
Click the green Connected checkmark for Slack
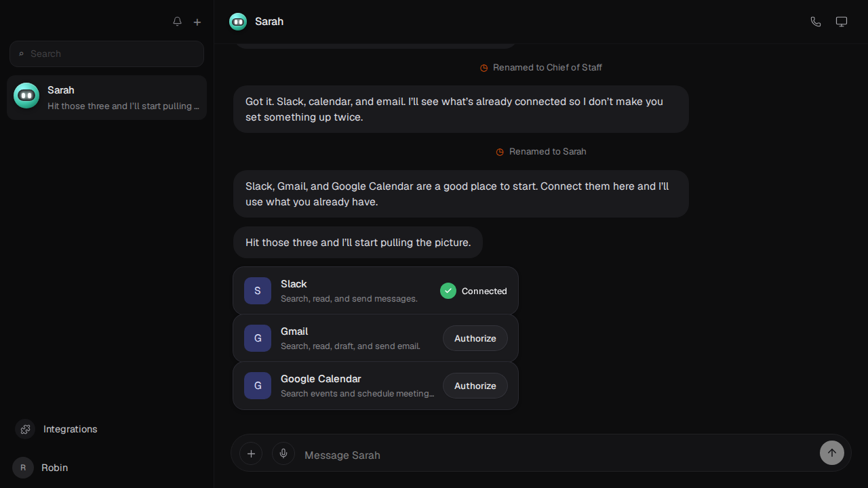point(448,291)
